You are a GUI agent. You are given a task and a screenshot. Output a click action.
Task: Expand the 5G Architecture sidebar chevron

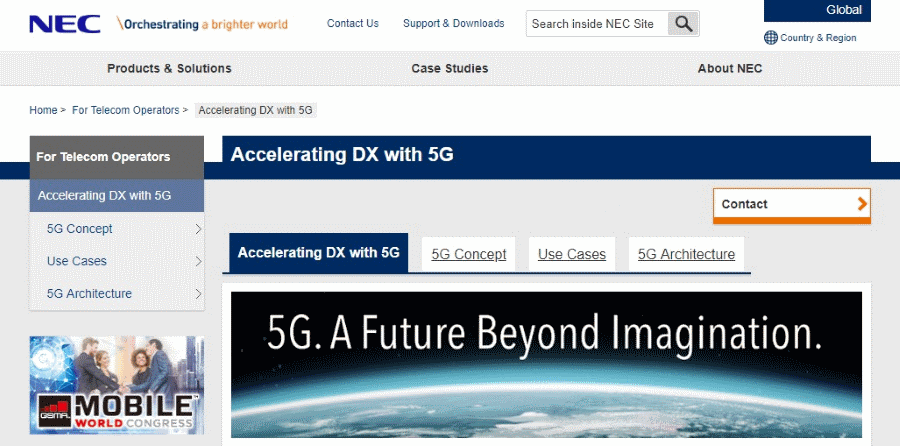coord(198,294)
